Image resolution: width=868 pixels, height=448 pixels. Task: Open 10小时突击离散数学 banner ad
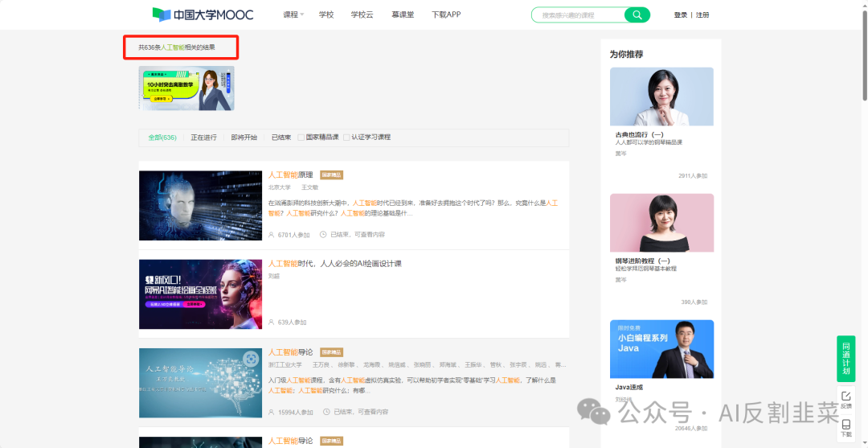186,88
